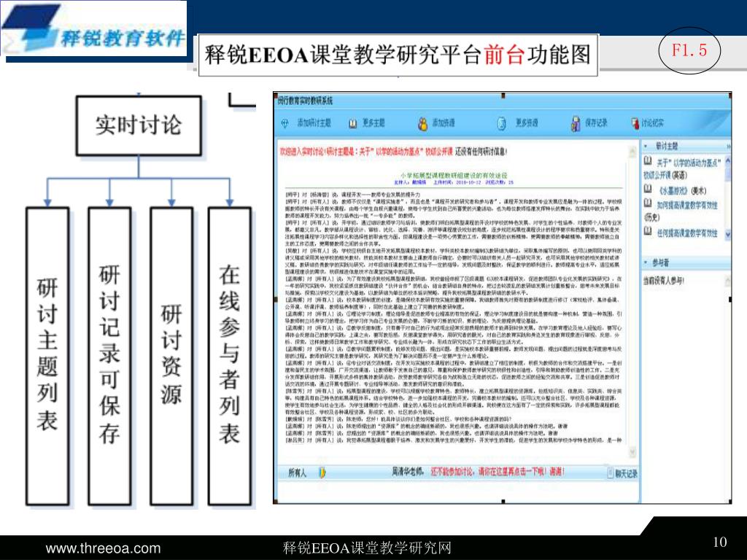Click the 研讨主题列表 diagram box
The height and width of the screenshot is (560, 747).
47,356
